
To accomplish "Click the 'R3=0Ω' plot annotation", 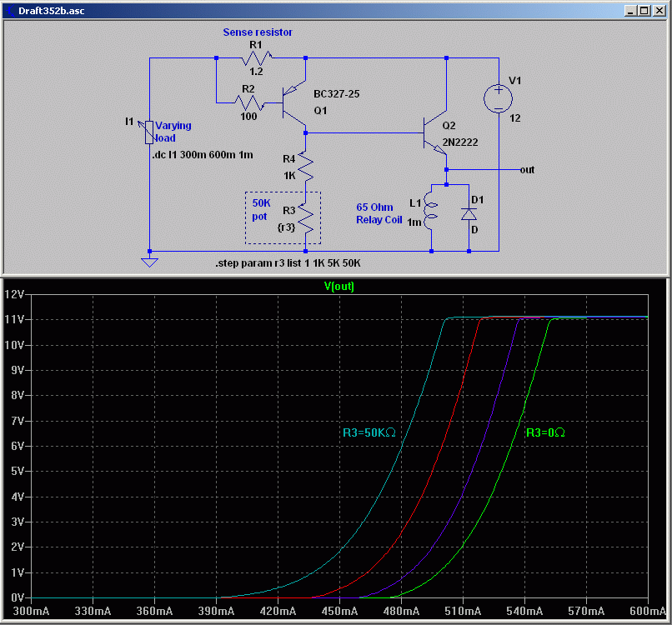I will tap(545, 432).
